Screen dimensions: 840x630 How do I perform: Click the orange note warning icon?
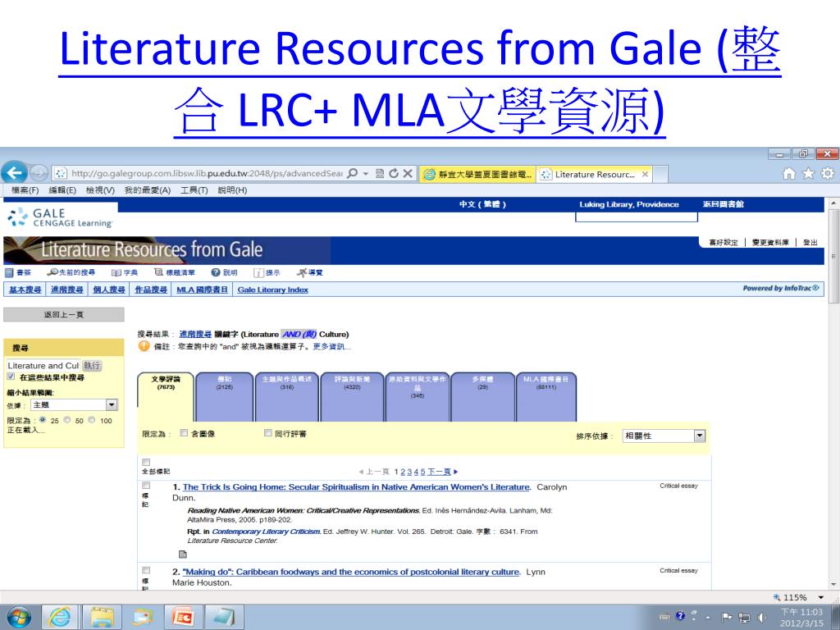coord(144,346)
